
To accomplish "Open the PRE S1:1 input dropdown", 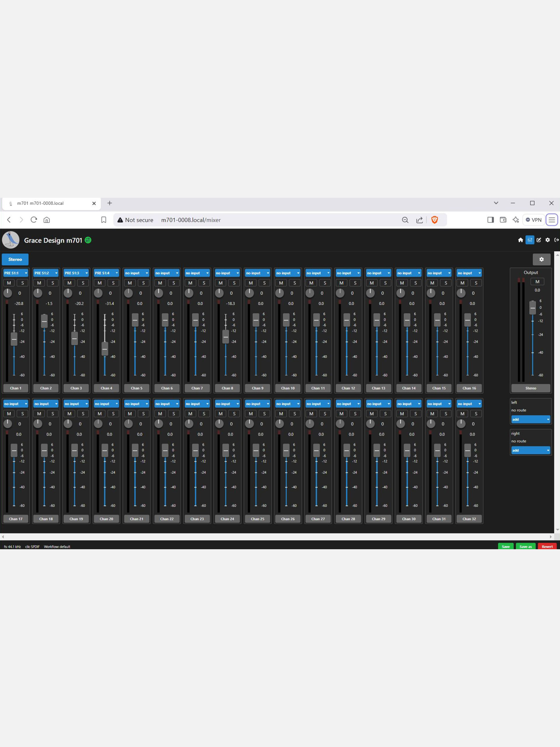I will click(16, 273).
